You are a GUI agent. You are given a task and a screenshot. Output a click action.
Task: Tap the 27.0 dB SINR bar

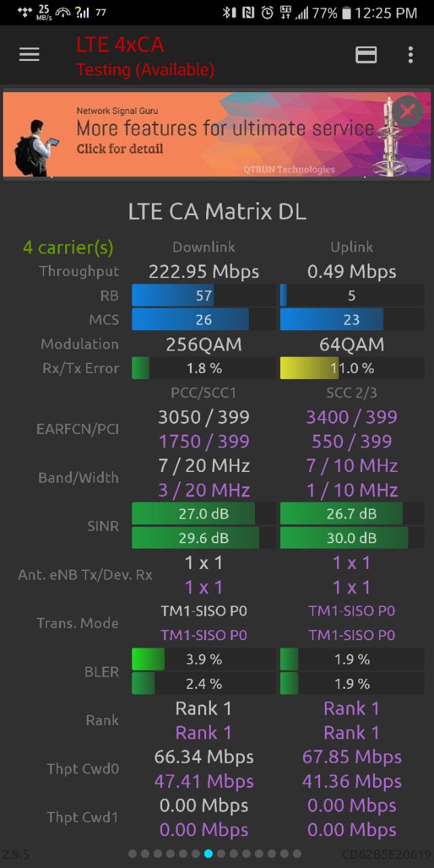203,514
